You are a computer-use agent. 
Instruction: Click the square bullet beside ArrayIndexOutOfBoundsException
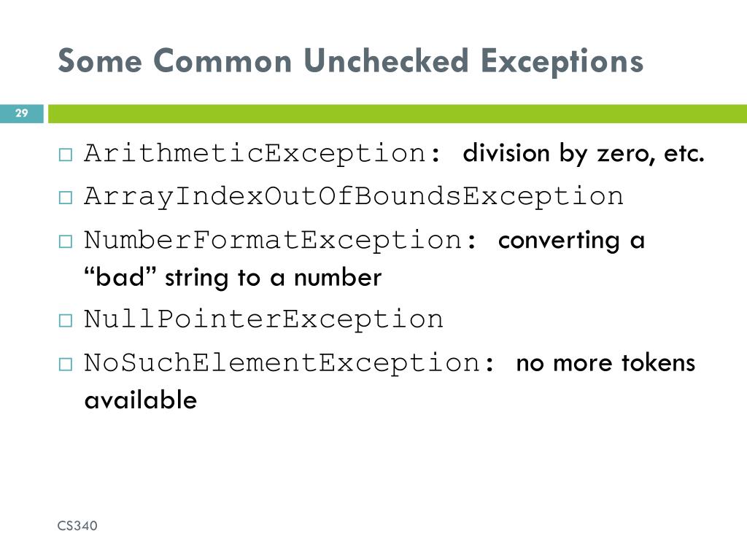66,198
